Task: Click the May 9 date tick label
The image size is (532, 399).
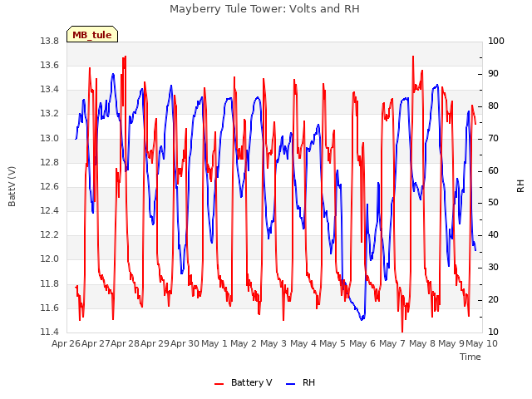Action: (x=451, y=343)
